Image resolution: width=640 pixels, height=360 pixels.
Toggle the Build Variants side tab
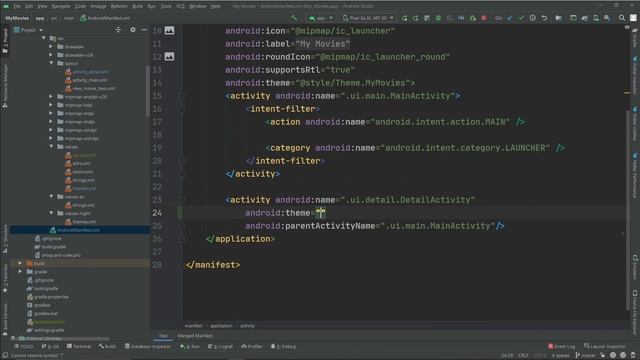(x=5, y=319)
